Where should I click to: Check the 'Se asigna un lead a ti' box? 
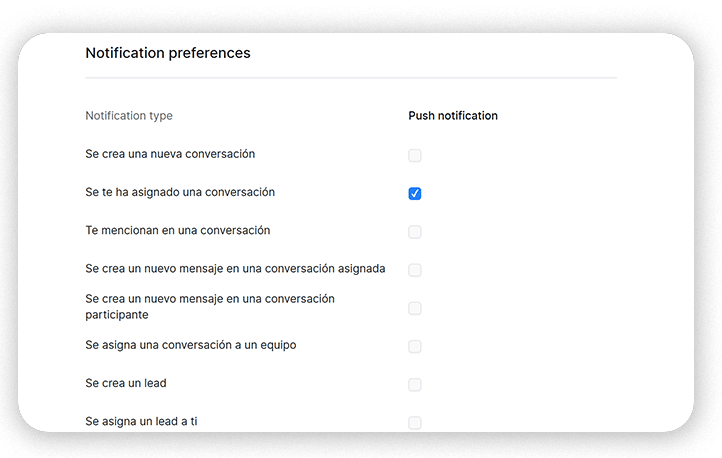[415, 422]
